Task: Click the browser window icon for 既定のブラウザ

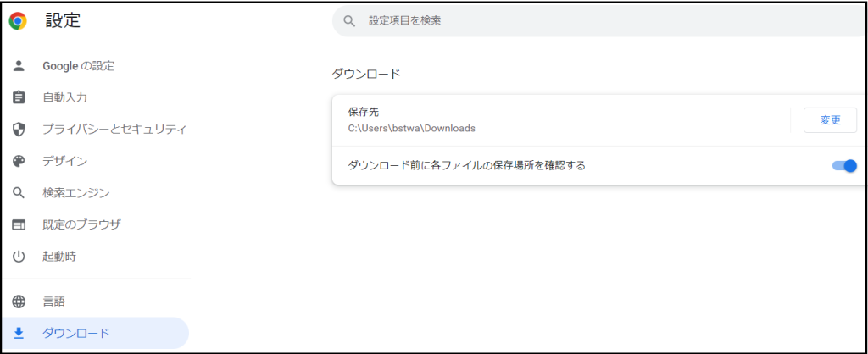Action: (19, 224)
